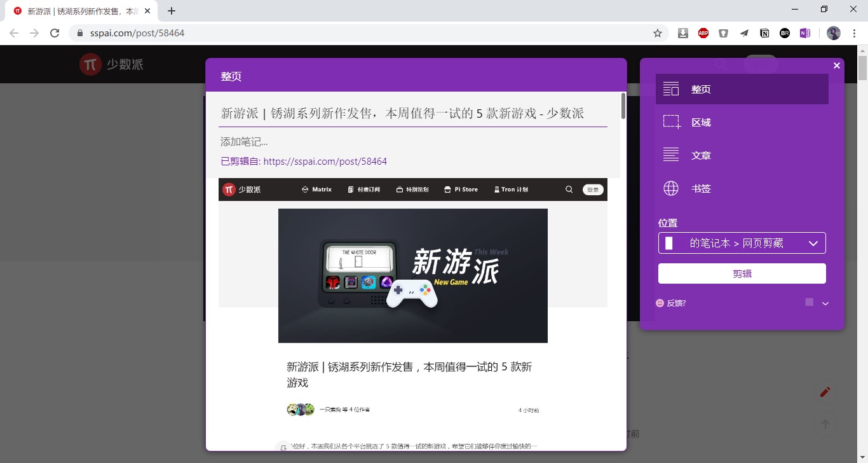This screenshot has width=868, height=463.
Task: Click the paper plane extension icon
Action: pyautogui.click(x=744, y=33)
